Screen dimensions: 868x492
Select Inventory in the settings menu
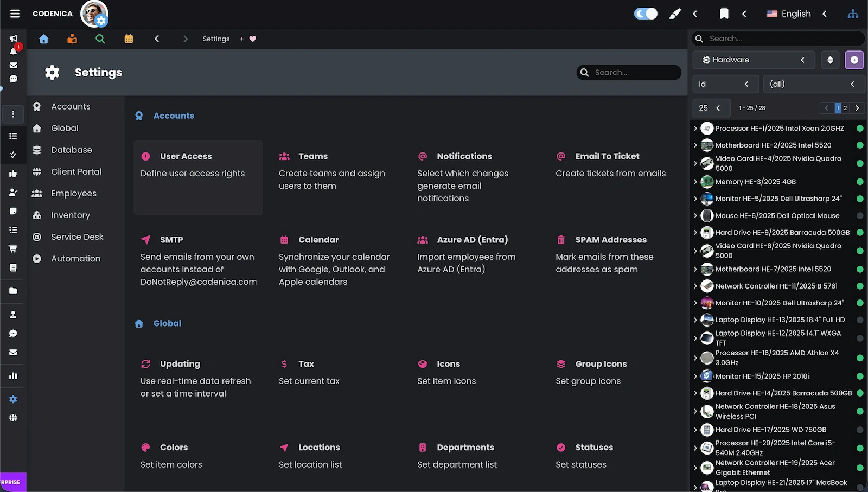tap(71, 215)
